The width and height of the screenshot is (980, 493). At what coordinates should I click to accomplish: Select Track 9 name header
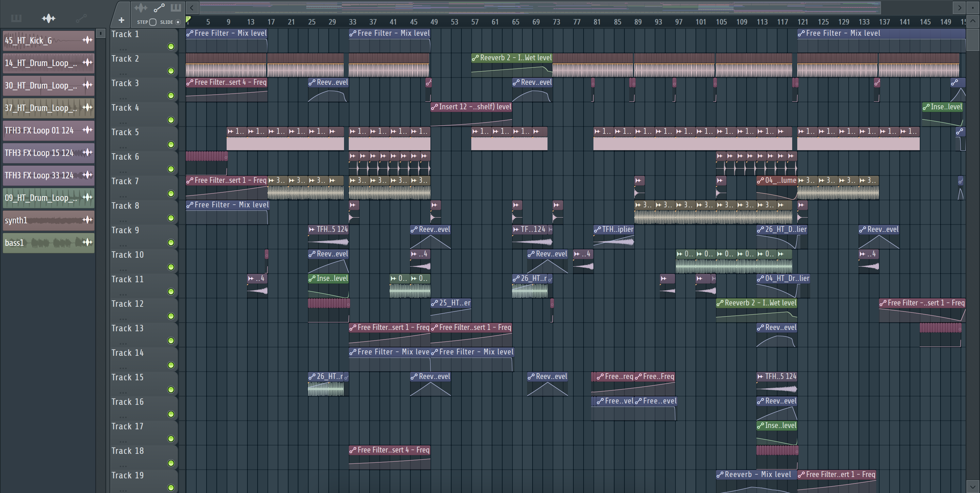click(125, 230)
